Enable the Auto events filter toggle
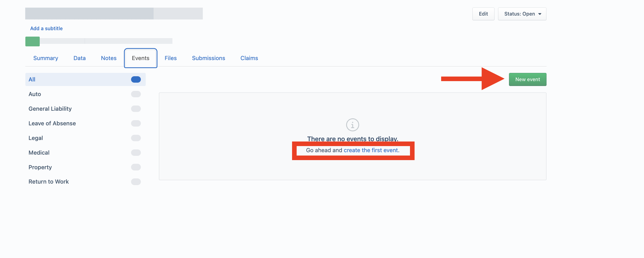 [x=136, y=94]
